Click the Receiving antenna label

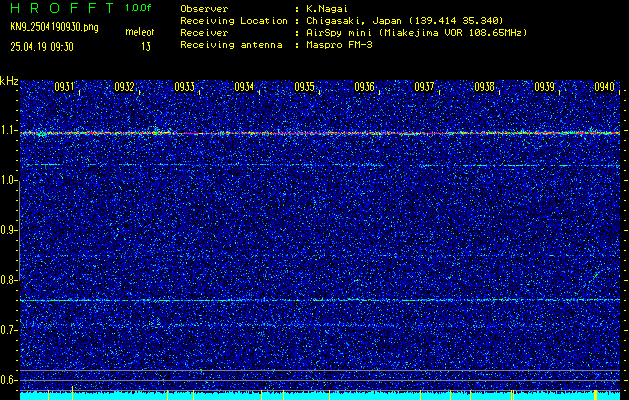231,45
